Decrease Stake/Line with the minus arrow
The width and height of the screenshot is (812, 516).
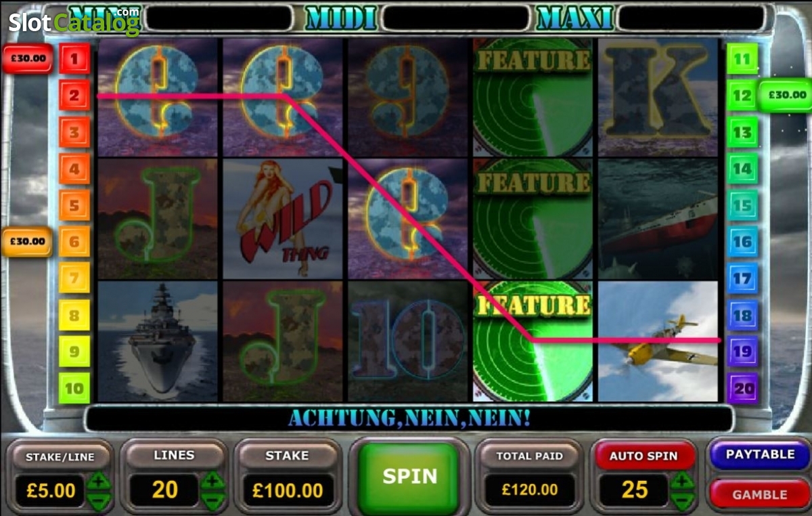99,501
